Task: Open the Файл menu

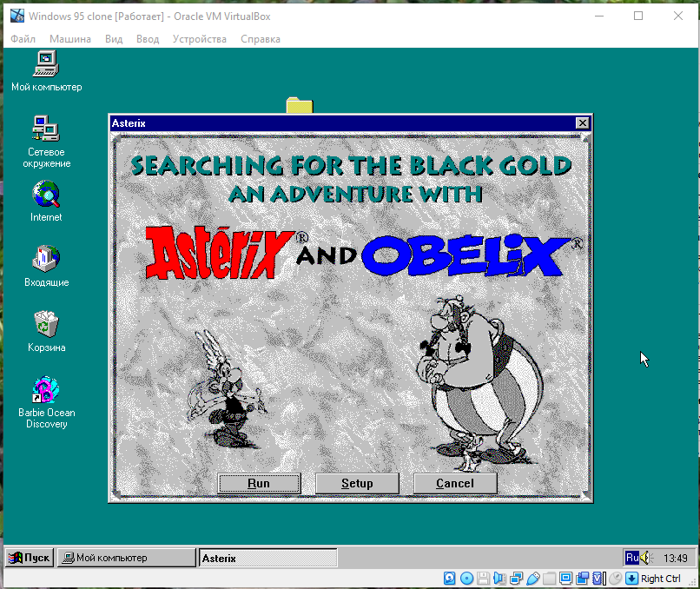Action: (x=23, y=39)
